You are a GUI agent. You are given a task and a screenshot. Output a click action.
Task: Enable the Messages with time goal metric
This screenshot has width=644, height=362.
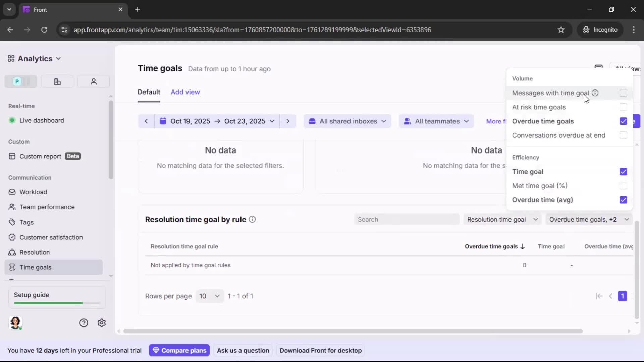click(623, 93)
